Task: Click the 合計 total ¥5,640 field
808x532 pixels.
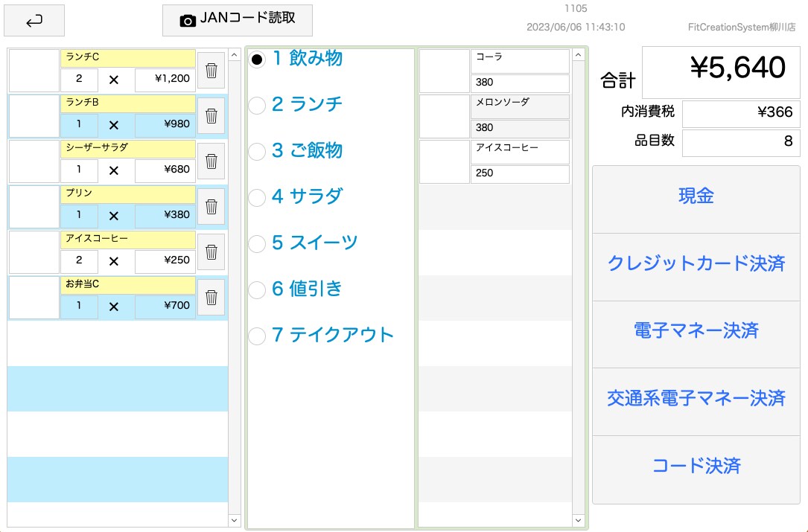Action: click(x=721, y=72)
